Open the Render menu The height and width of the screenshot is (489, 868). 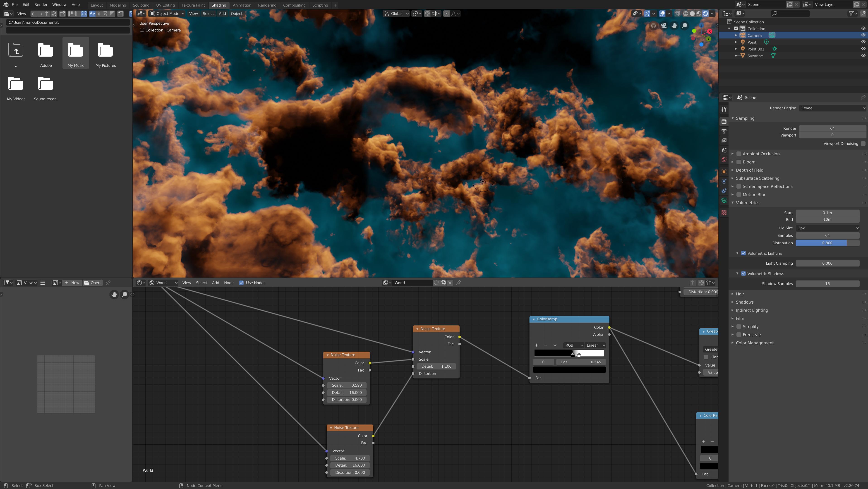click(41, 5)
